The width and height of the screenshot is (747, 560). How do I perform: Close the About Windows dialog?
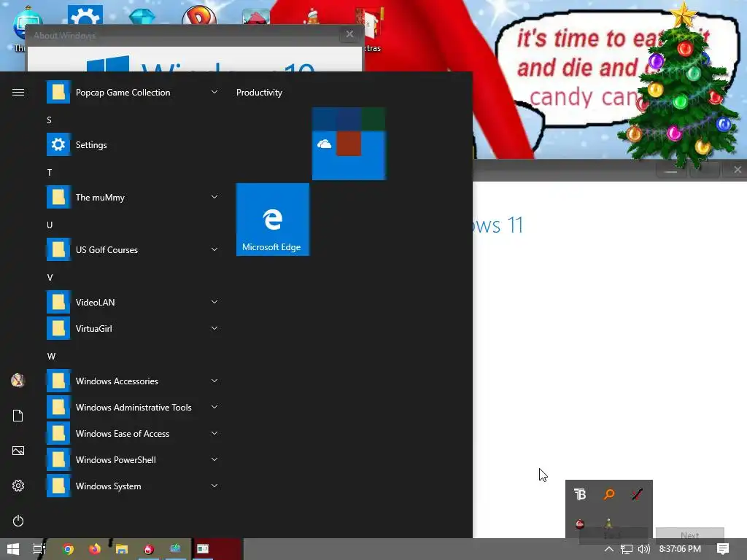coord(349,34)
